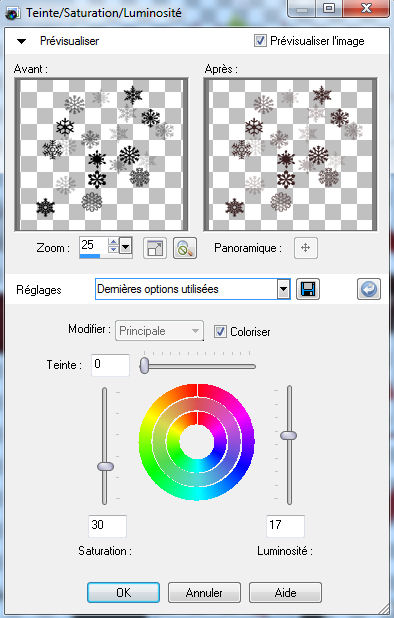Image resolution: width=394 pixels, height=618 pixels.
Task: Click the fit-to-window preview icon
Action: (154, 248)
